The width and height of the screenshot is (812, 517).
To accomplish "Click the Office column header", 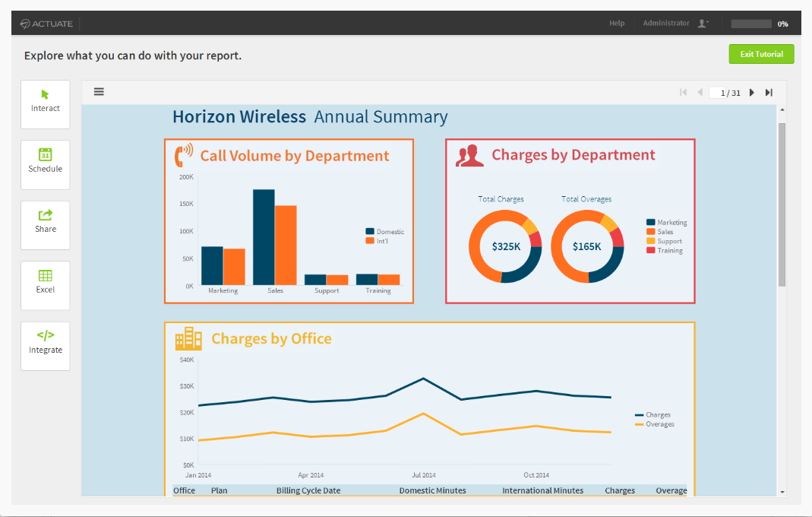I will (184, 490).
